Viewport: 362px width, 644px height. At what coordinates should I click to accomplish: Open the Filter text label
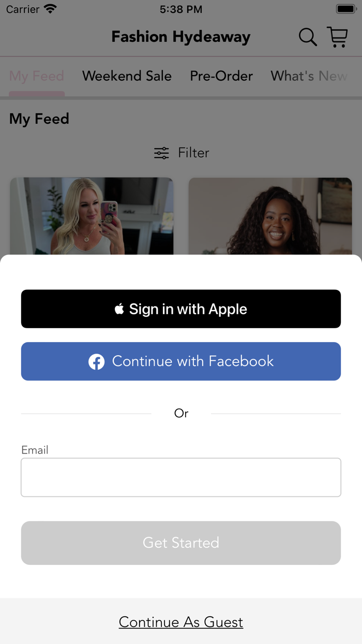[x=193, y=153]
